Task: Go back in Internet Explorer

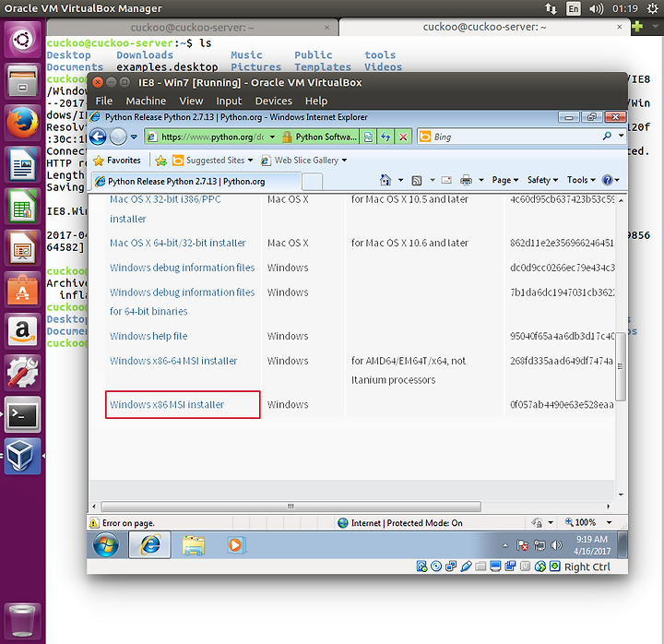Action: 99,137
